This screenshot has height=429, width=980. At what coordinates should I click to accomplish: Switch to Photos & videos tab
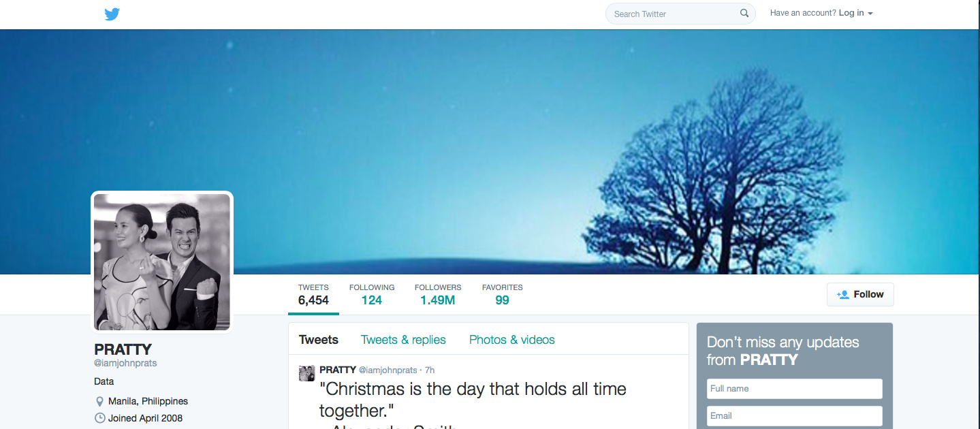coord(512,340)
